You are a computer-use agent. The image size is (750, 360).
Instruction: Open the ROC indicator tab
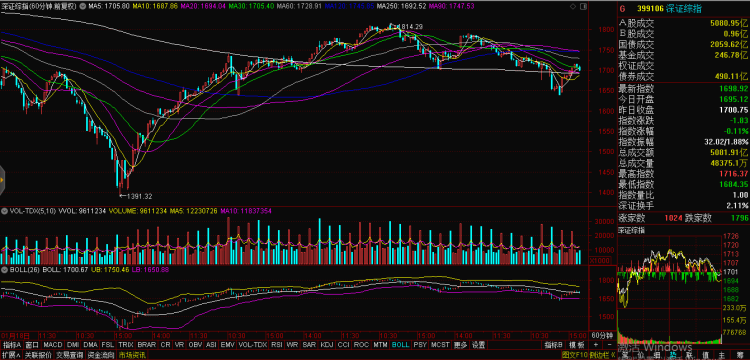[x=361, y=345]
